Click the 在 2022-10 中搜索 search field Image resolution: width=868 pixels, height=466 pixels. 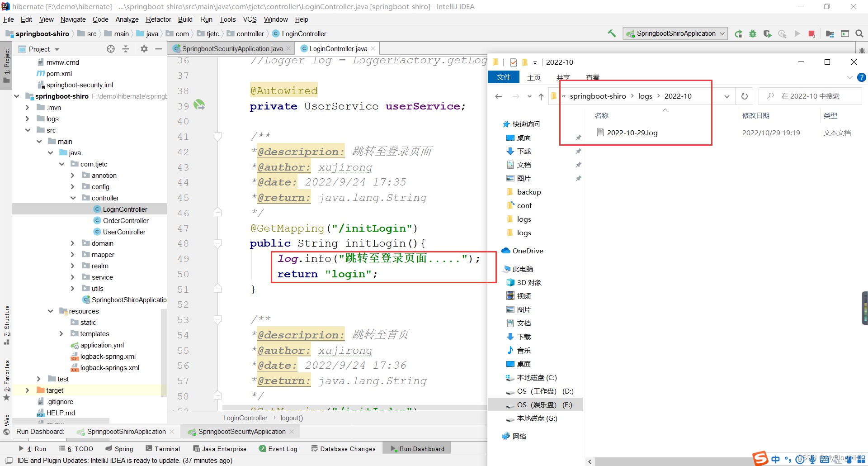point(811,96)
